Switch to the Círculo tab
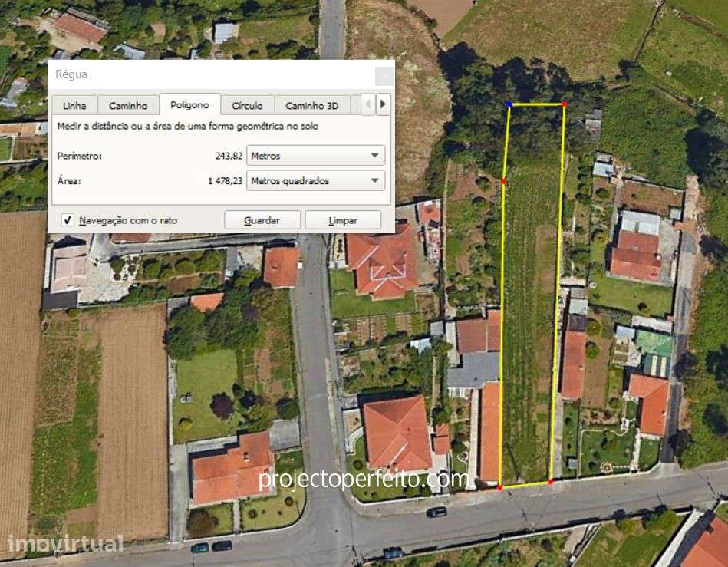The width and height of the screenshot is (728, 567). pos(247,105)
